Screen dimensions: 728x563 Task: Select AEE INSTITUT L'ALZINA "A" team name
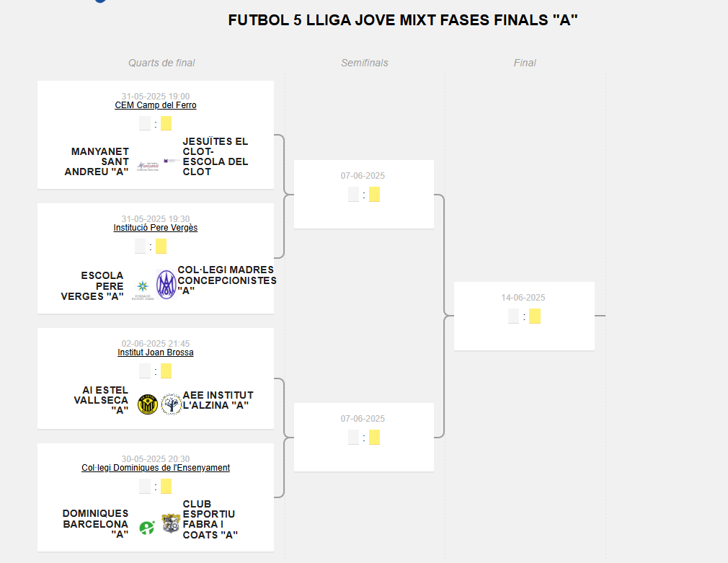[x=218, y=400]
